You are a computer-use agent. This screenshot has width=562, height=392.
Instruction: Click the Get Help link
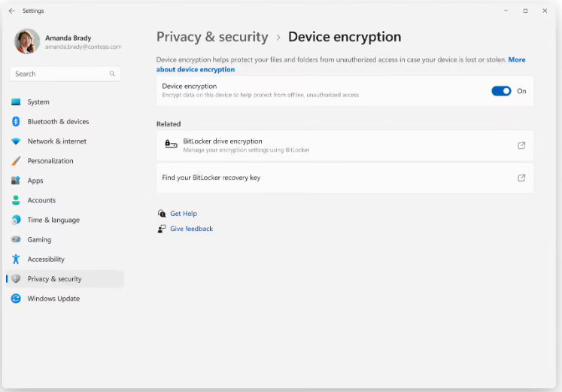[184, 214]
